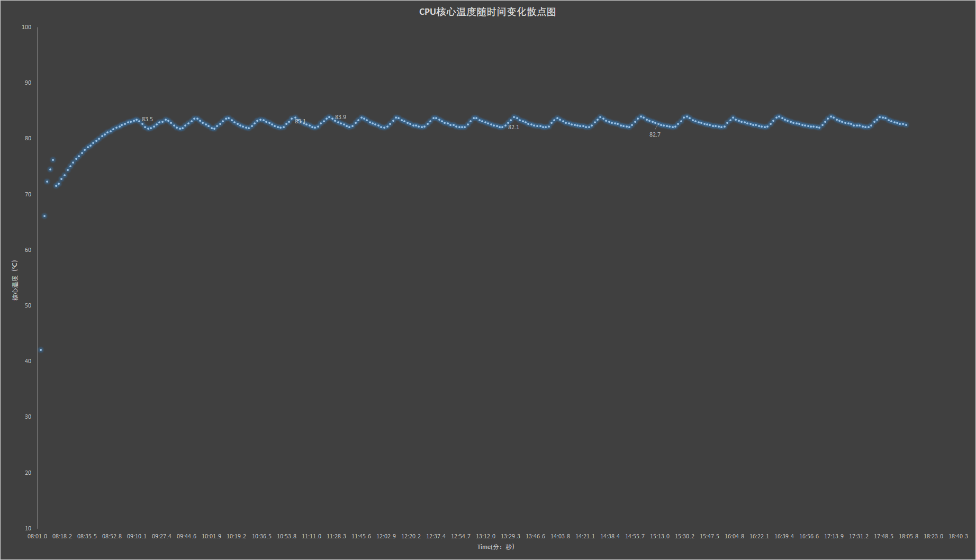The image size is (976, 560).
Task: Click the isolated data point near 66 degrees
Action: 44,216
